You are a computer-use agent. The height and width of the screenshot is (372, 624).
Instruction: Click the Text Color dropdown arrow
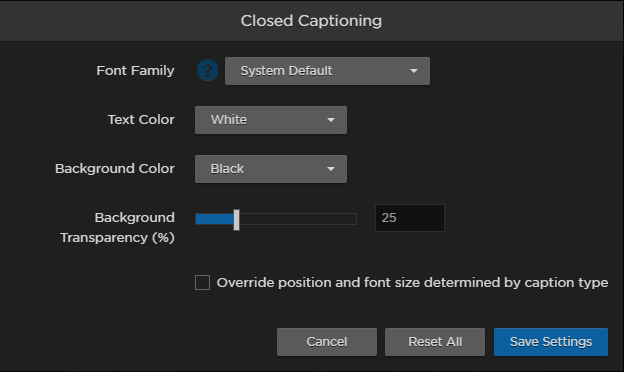point(331,120)
